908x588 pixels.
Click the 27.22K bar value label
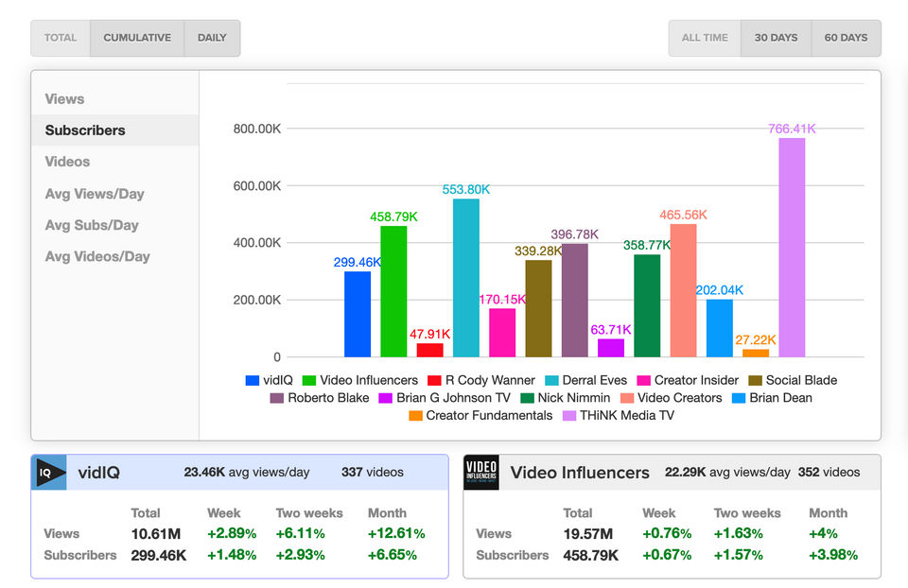point(756,339)
